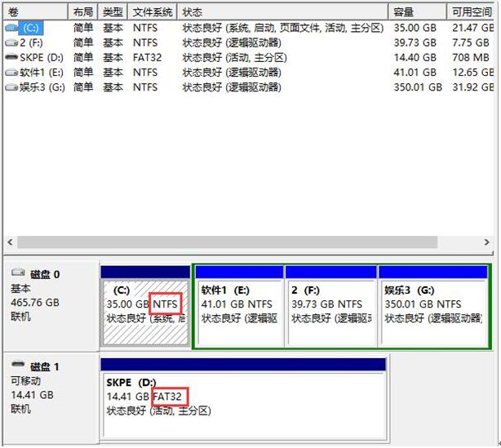
Task: Click the SKPE (D:) removable drive icon
Action: [11, 57]
